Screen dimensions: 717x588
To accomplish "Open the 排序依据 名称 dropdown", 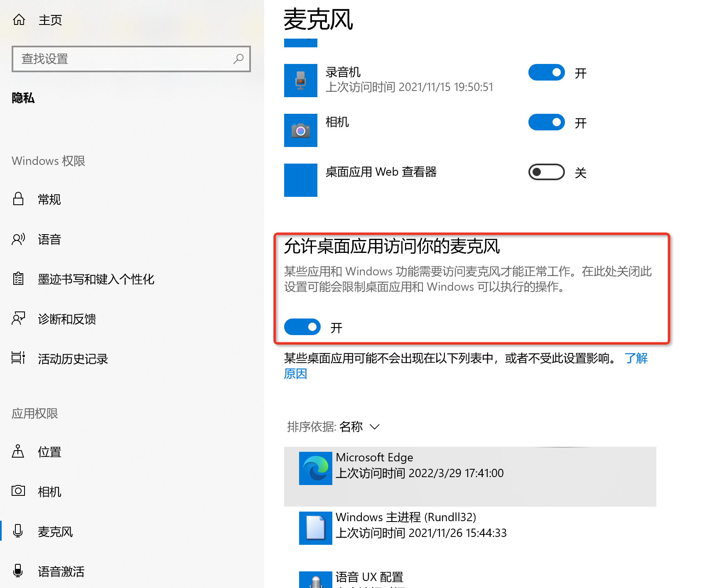I will click(x=334, y=426).
